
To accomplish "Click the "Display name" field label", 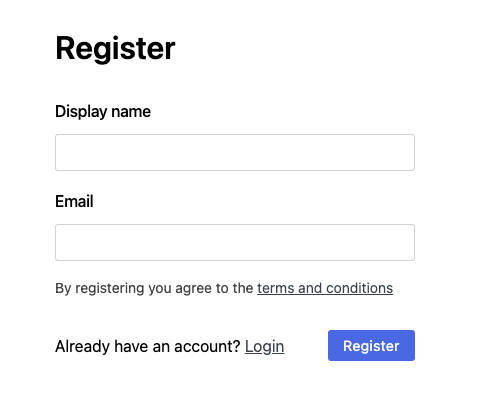I will [x=103, y=112].
